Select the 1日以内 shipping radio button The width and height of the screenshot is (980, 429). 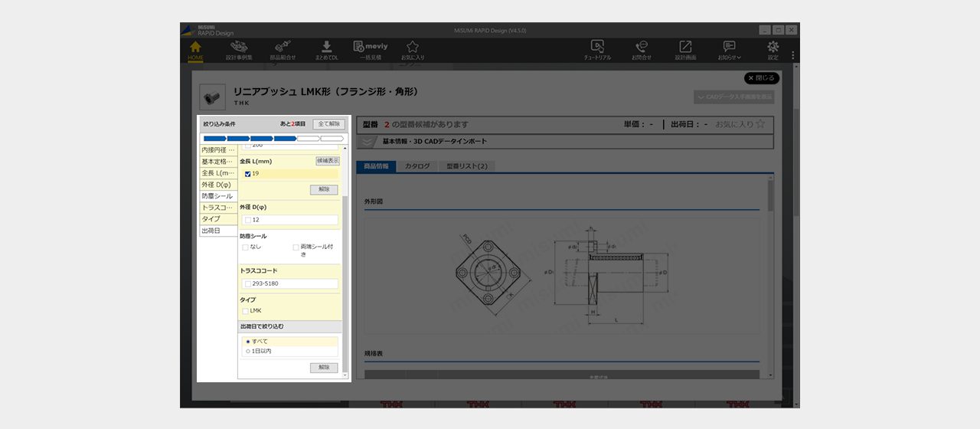(x=248, y=352)
